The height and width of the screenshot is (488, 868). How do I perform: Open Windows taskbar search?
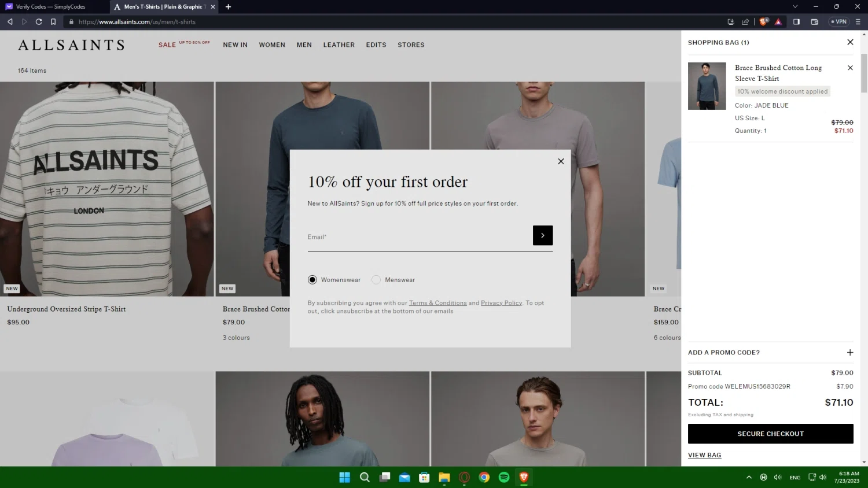365,477
